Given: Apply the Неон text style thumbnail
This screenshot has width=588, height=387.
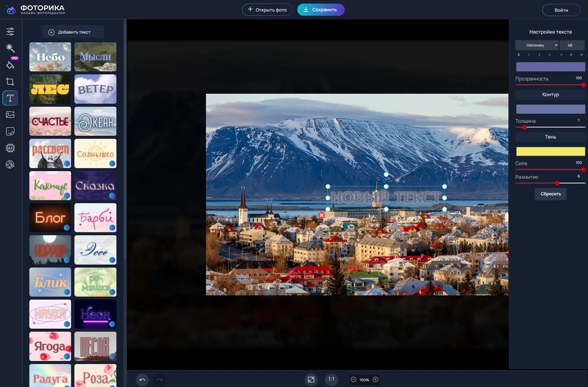Looking at the screenshot, I should coord(95,314).
